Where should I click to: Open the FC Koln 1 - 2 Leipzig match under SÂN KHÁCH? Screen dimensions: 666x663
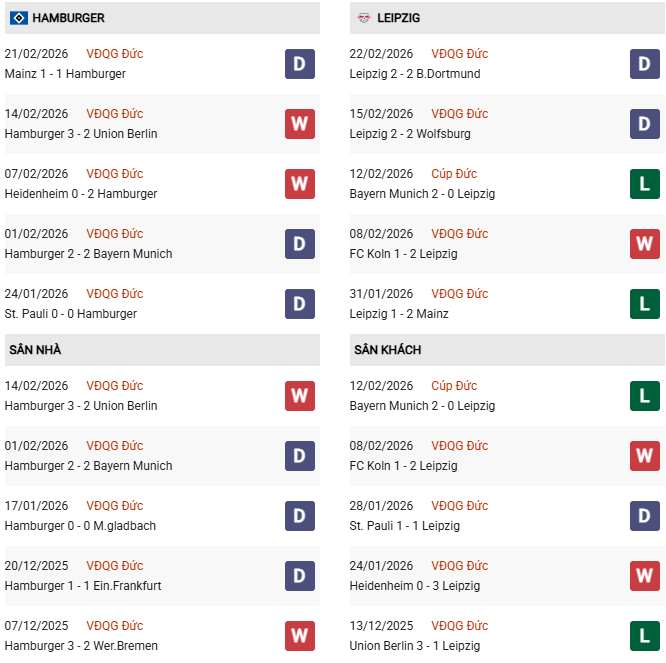point(403,466)
